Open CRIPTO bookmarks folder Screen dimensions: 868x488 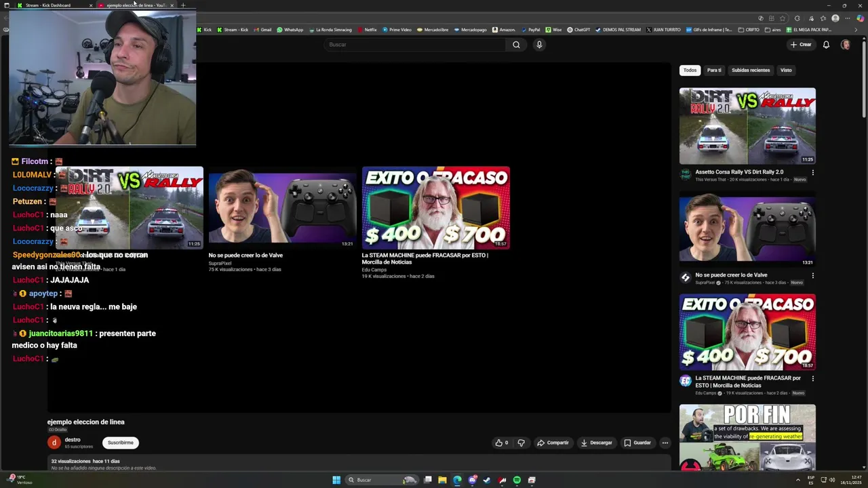[x=749, y=30]
